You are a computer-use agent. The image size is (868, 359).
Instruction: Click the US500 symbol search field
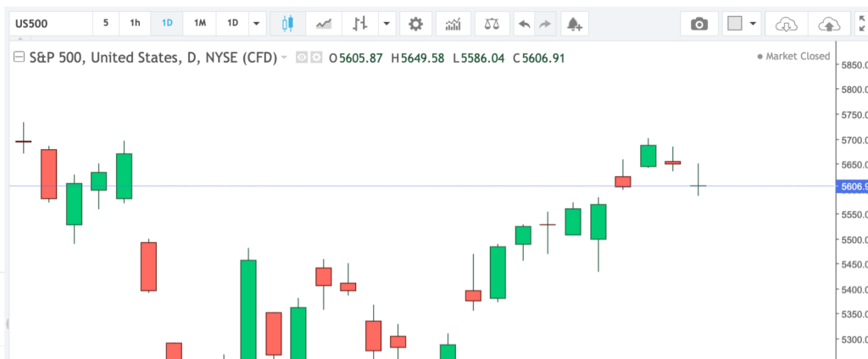pyautogui.click(x=47, y=24)
